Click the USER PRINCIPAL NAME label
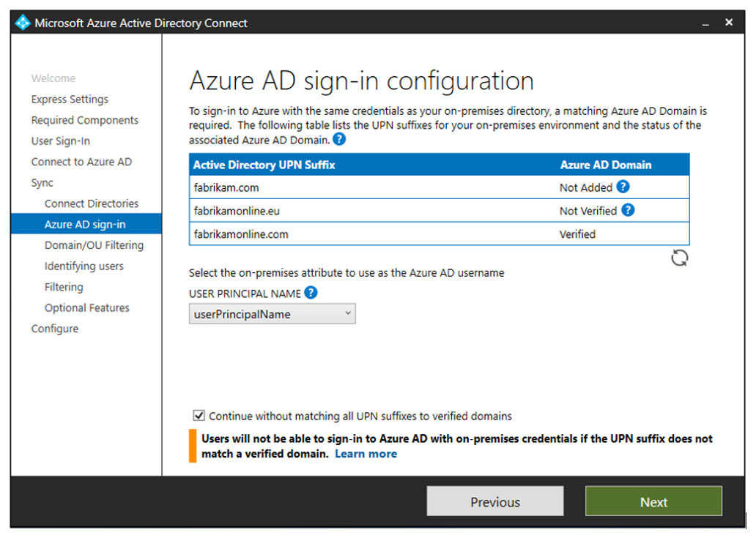 point(245,294)
